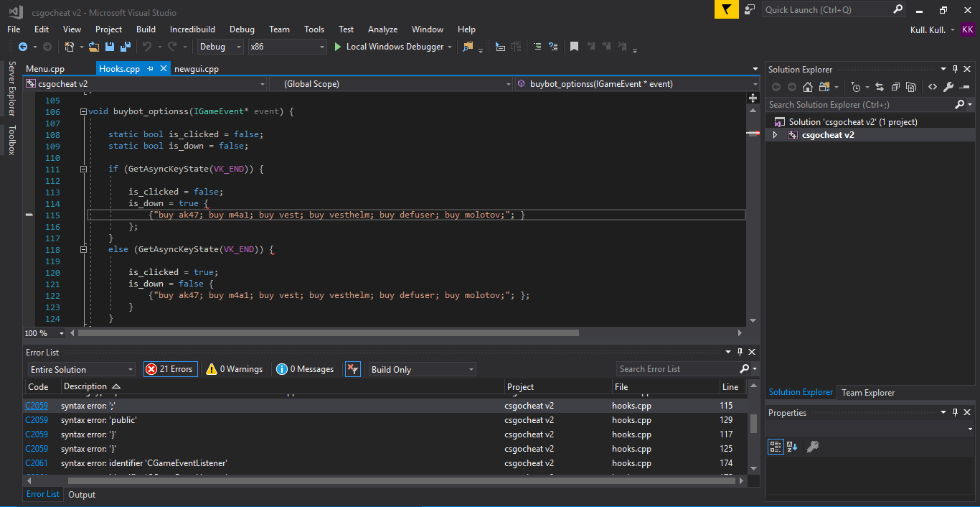Click the feedback smiley icon in title bar
Screen dimensions: 980x507
point(750,9)
